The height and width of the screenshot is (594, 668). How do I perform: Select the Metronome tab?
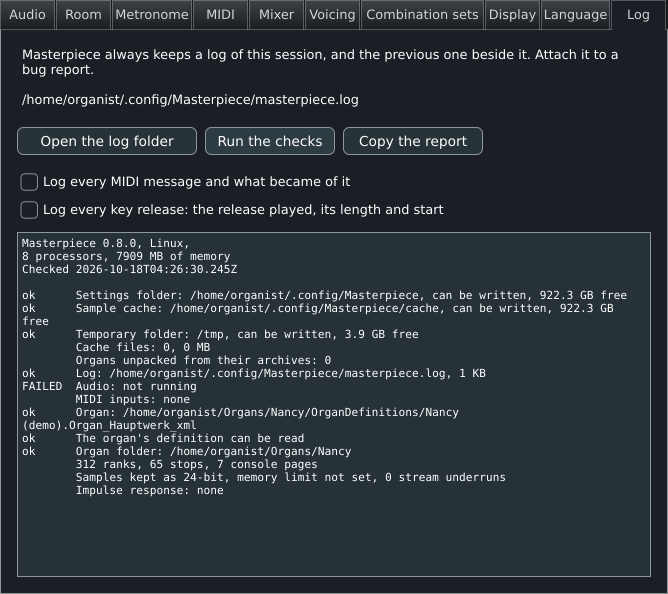click(x=152, y=15)
